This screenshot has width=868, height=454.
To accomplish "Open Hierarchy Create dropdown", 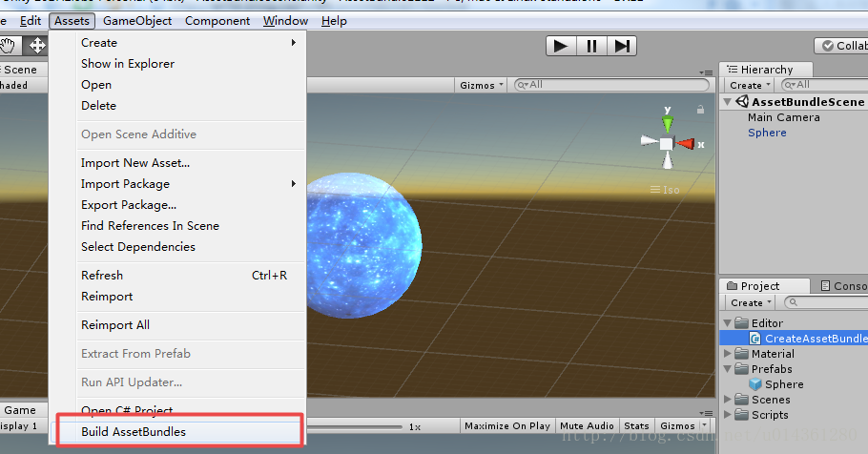I will point(750,85).
